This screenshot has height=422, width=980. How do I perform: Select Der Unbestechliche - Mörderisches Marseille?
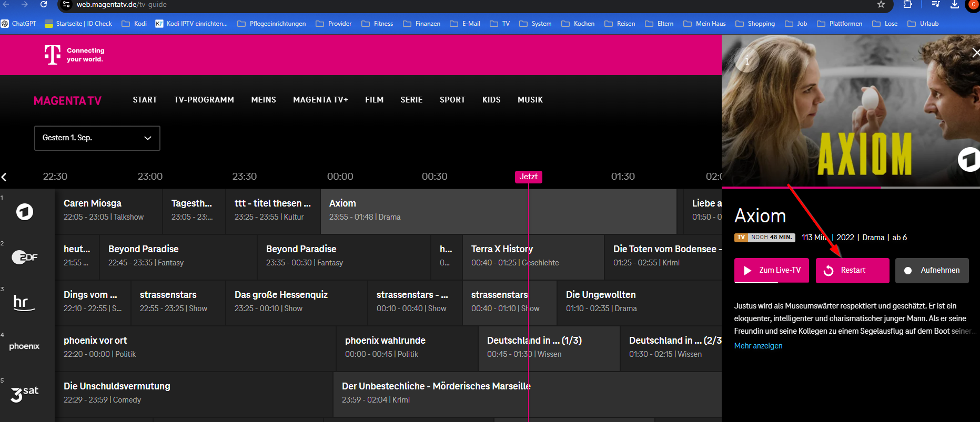click(x=528, y=394)
